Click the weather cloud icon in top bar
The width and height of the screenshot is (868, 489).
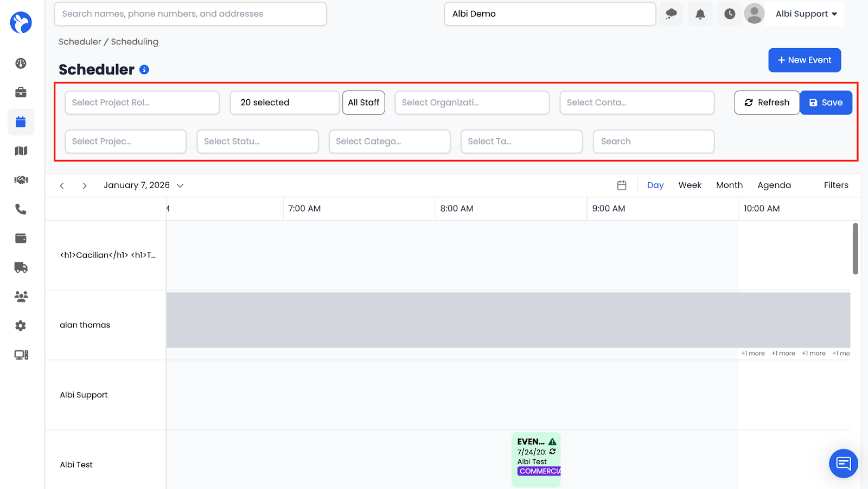pos(671,14)
